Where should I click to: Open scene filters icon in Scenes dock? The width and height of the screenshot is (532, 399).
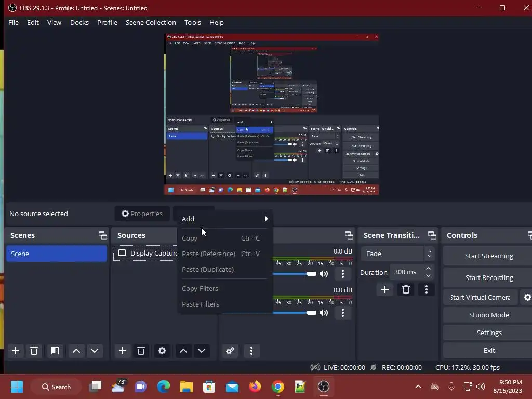(x=55, y=351)
